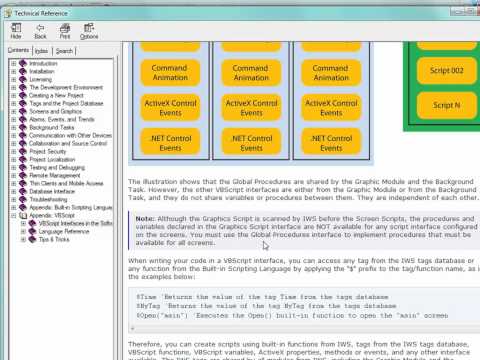Viewport: 480px width, 360px height.
Task: Click the Print toolbar icon
Action: (65, 31)
